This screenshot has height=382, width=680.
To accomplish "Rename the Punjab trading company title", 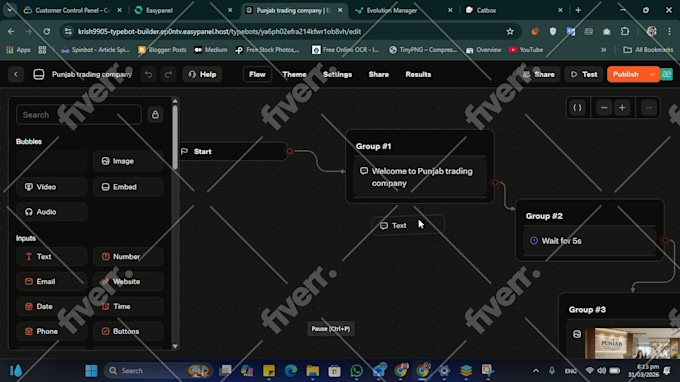I will pos(92,75).
